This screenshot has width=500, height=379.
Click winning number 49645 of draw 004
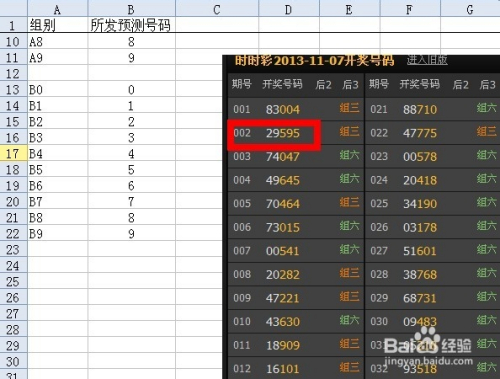[283, 180]
